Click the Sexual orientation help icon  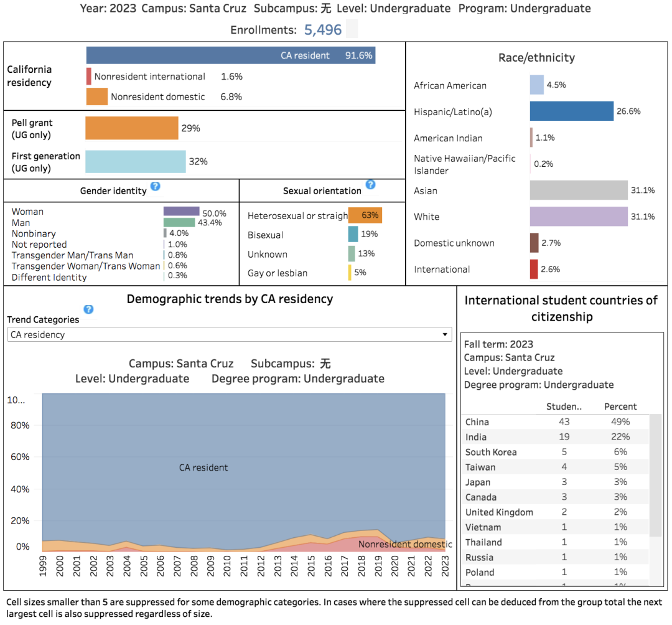(x=371, y=185)
